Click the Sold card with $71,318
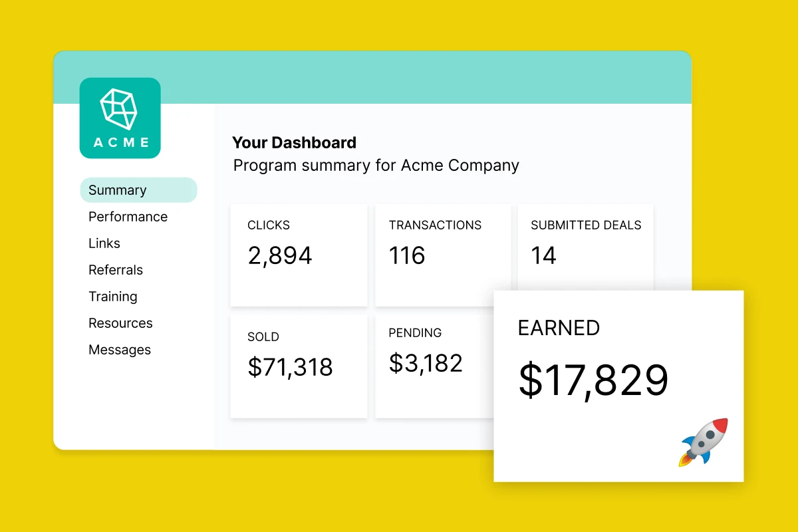This screenshot has width=798, height=532. pyautogui.click(x=299, y=366)
